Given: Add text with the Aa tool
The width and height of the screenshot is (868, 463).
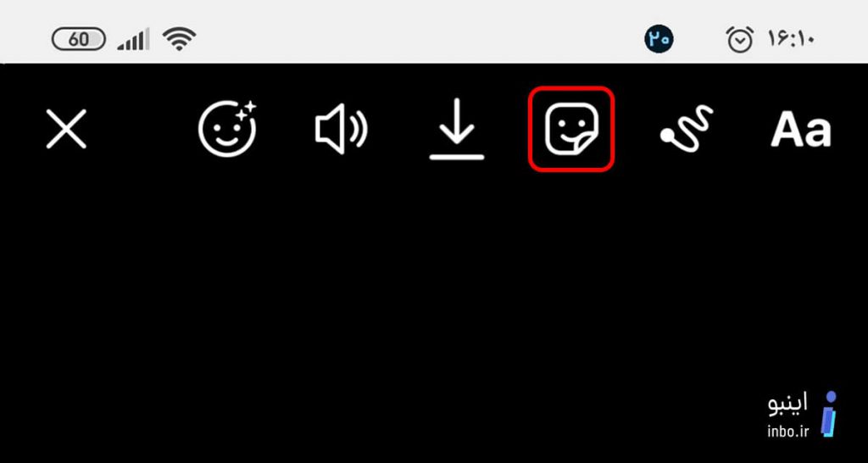Looking at the screenshot, I should pyautogui.click(x=800, y=130).
